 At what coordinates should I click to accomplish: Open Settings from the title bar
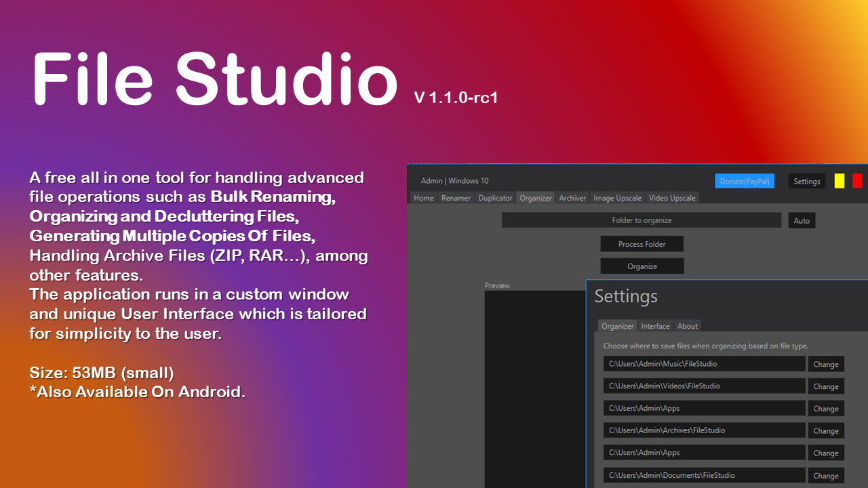click(807, 181)
